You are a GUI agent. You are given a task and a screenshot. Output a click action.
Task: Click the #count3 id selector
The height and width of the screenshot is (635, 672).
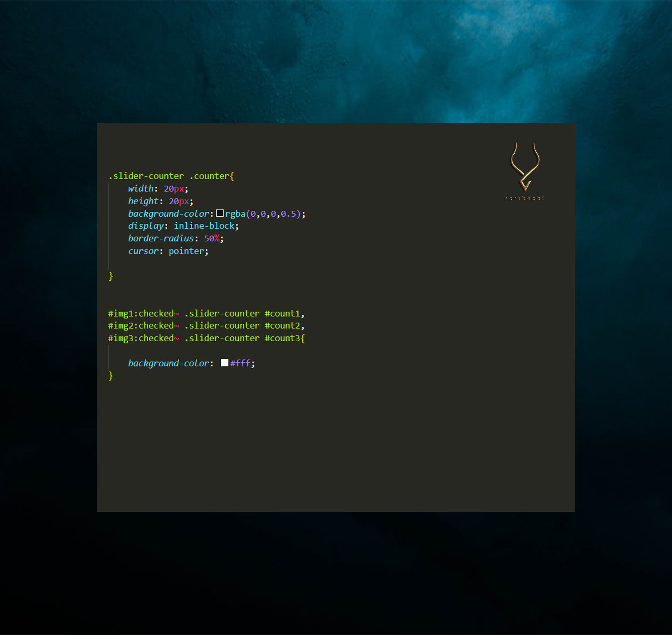pyautogui.click(x=282, y=338)
